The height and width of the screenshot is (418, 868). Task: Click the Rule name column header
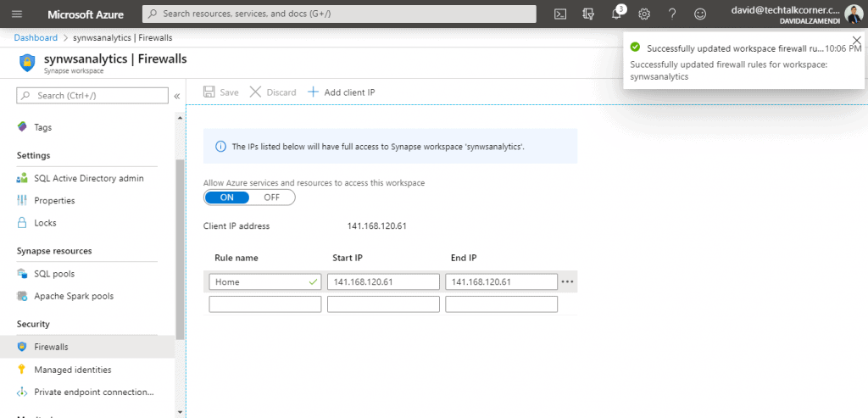pyautogui.click(x=236, y=258)
